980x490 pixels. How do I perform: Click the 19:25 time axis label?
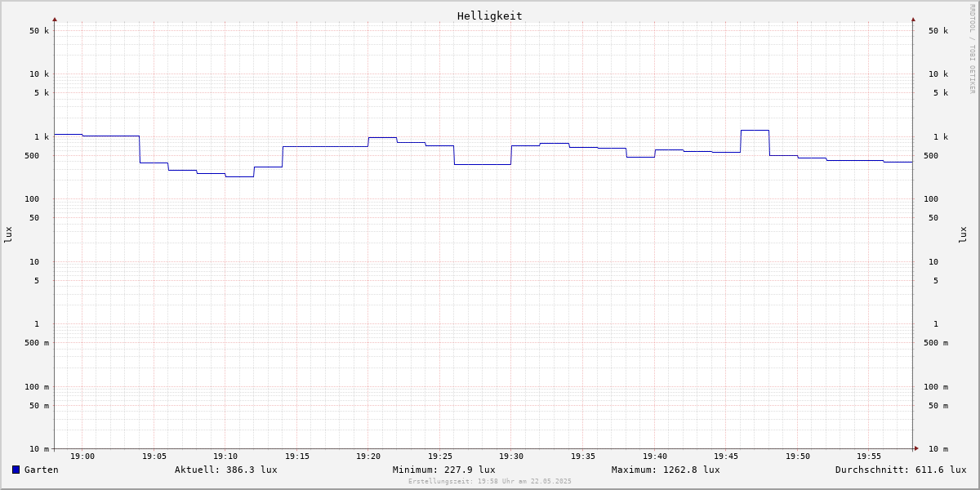(x=440, y=457)
